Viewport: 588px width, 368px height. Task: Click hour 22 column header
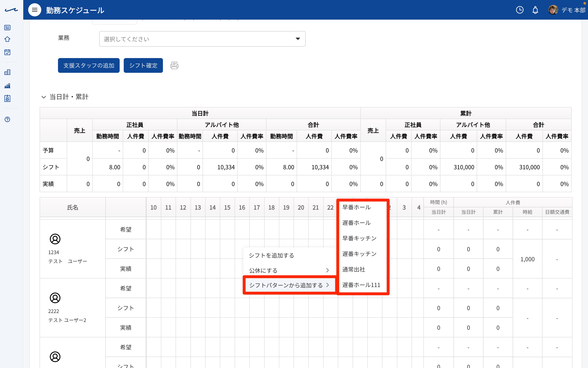[x=330, y=207]
